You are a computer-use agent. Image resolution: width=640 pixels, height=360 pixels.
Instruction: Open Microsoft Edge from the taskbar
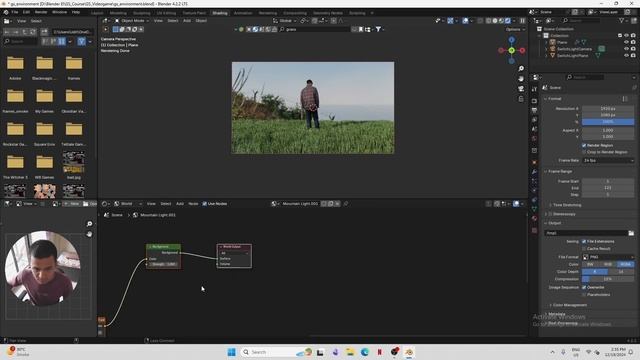click(x=364, y=352)
